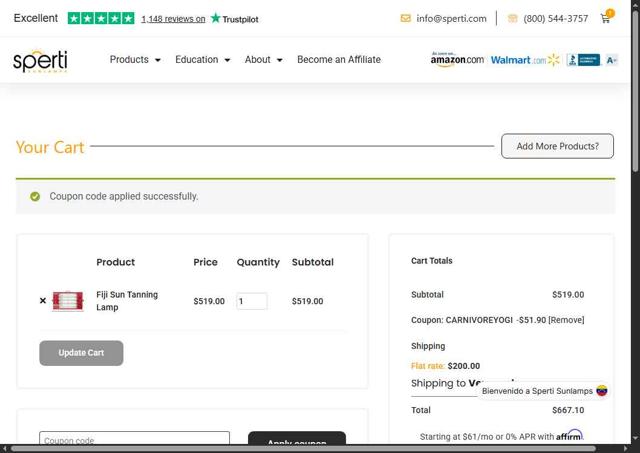Expand the About dropdown menu
Image resolution: width=640 pixels, height=453 pixels.
[x=263, y=60]
